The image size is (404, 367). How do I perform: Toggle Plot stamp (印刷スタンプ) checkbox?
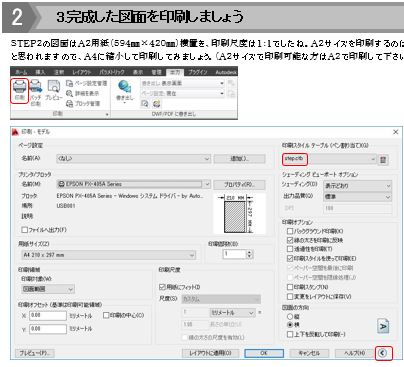click(x=290, y=287)
